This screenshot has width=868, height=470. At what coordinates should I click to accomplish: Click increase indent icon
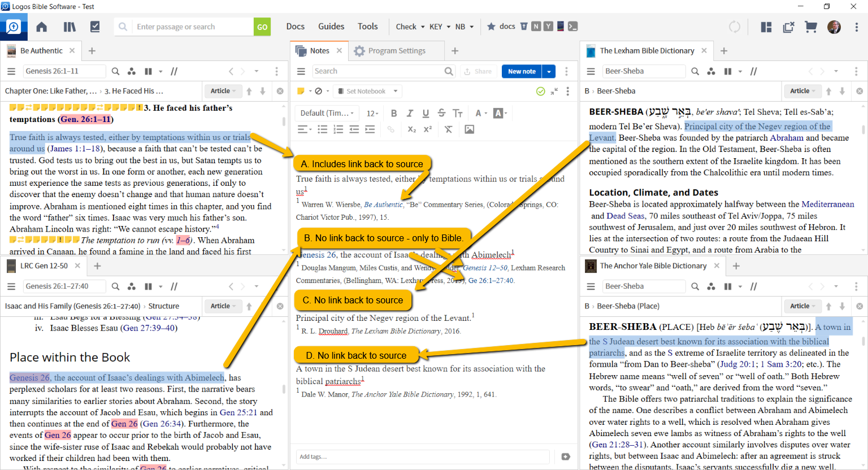[x=370, y=129]
